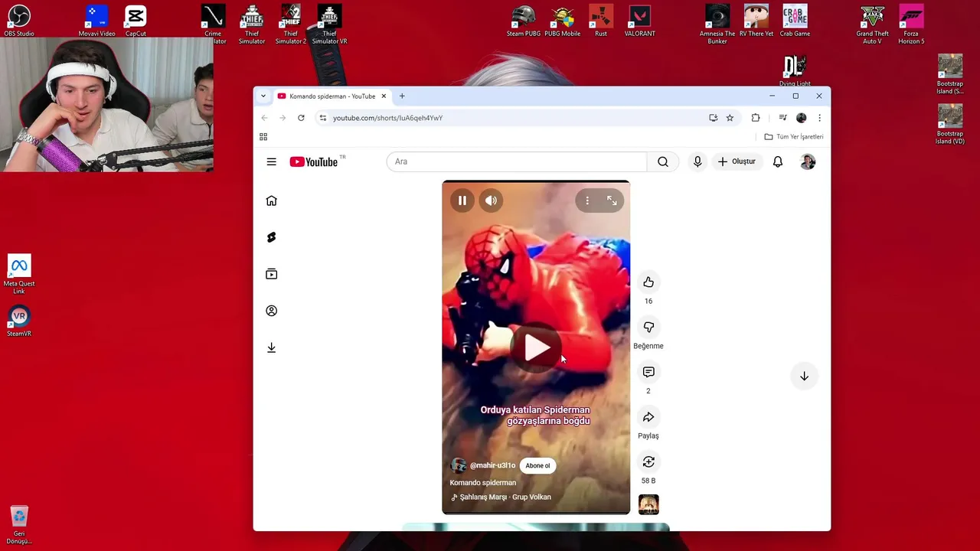Click the Oluştur create button
This screenshot has width=980, height=551.
tap(737, 161)
